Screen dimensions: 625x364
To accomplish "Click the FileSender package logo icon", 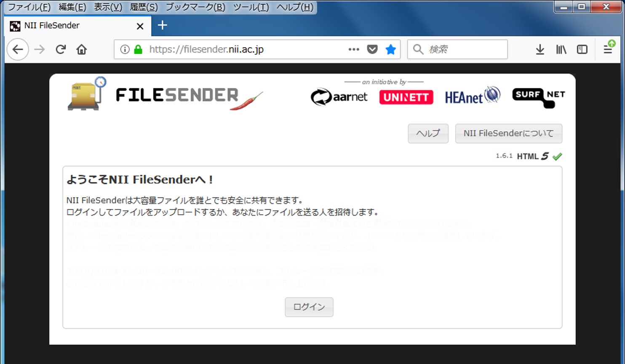I will (87, 94).
